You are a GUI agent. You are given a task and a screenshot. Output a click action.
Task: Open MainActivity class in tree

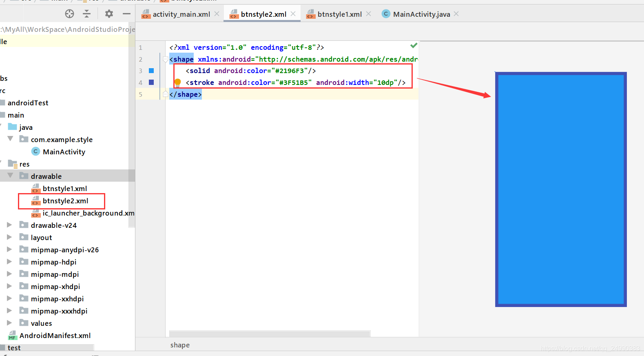pos(64,152)
